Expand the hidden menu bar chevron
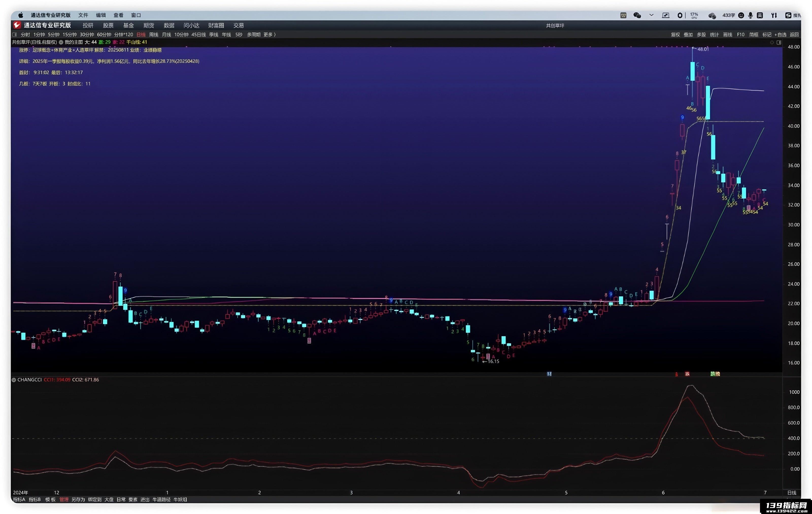 click(651, 15)
